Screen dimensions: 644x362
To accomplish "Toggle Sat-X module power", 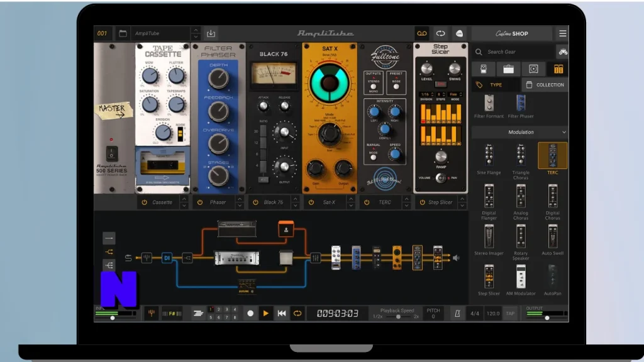I will coord(311,202).
